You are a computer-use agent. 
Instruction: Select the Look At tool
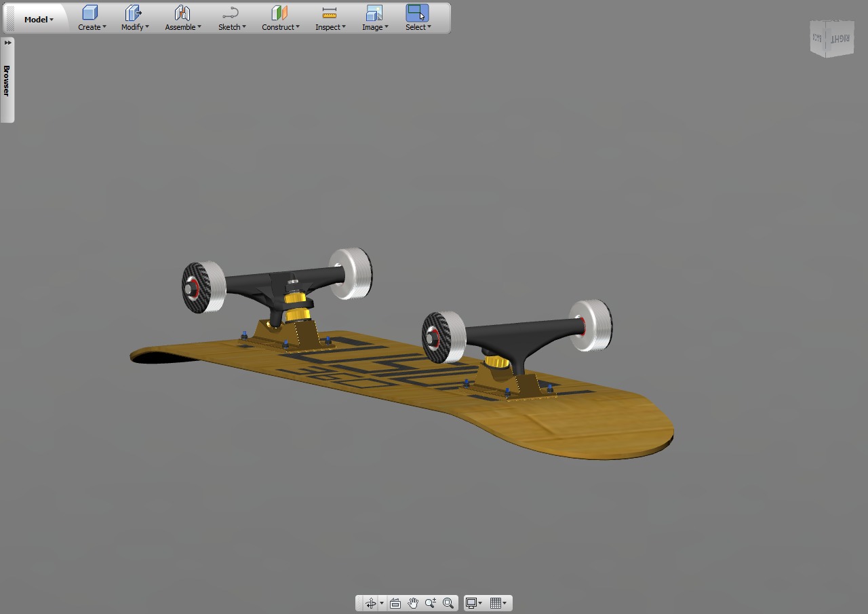[395, 602]
